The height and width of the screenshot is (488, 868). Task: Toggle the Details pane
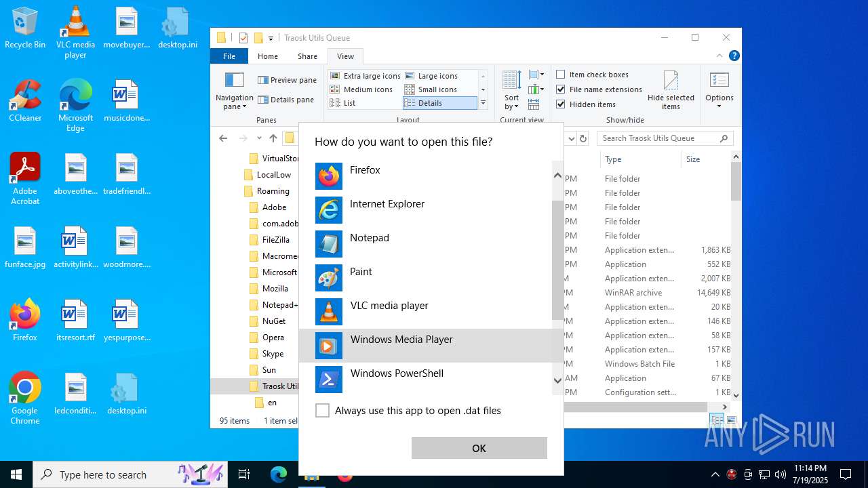pyautogui.click(x=285, y=100)
